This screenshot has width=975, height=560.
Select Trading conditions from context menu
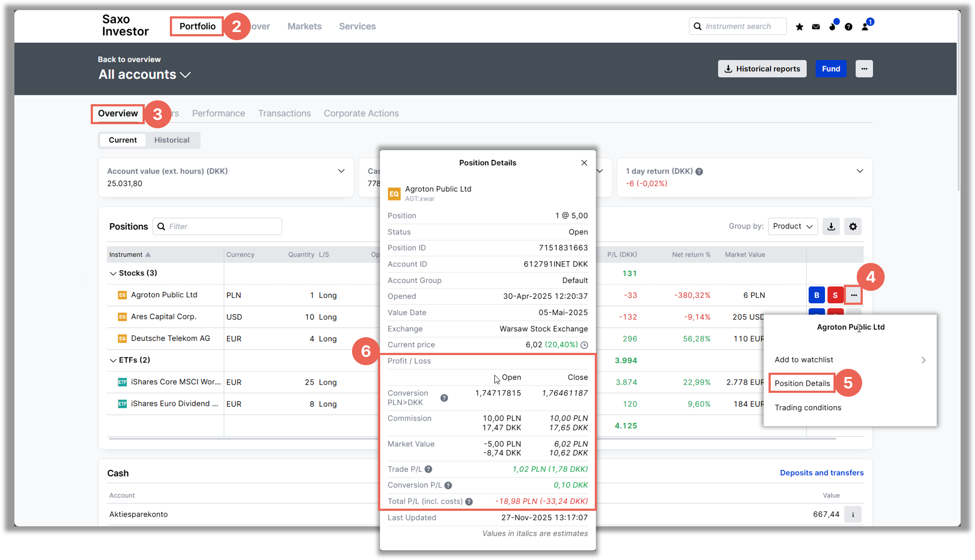[807, 408]
